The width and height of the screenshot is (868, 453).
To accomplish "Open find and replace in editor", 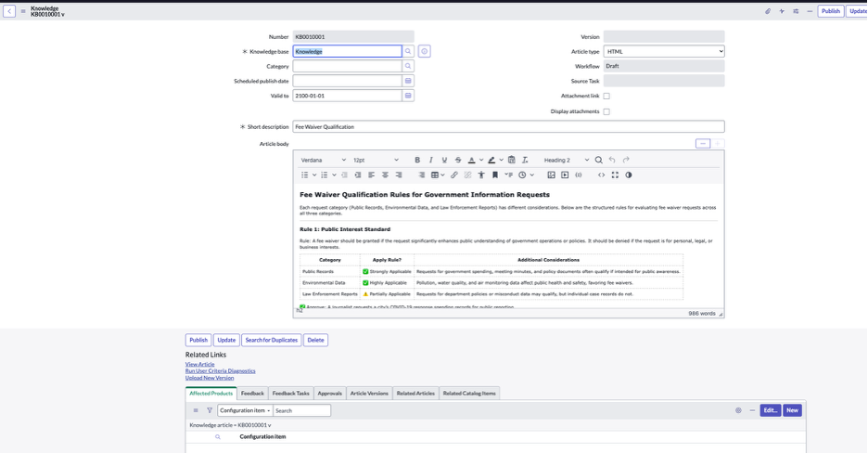I will [x=598, y=160].
